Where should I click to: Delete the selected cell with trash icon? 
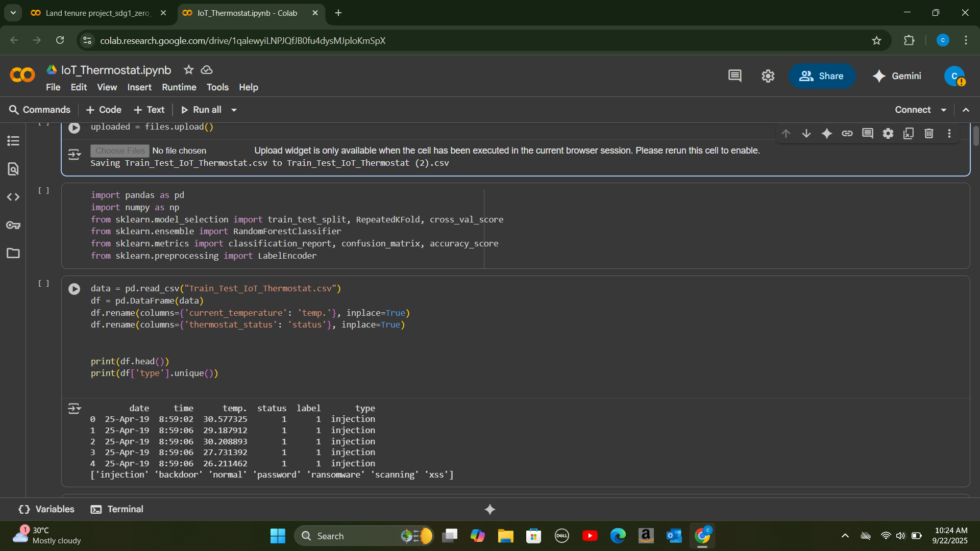point(929,134)
